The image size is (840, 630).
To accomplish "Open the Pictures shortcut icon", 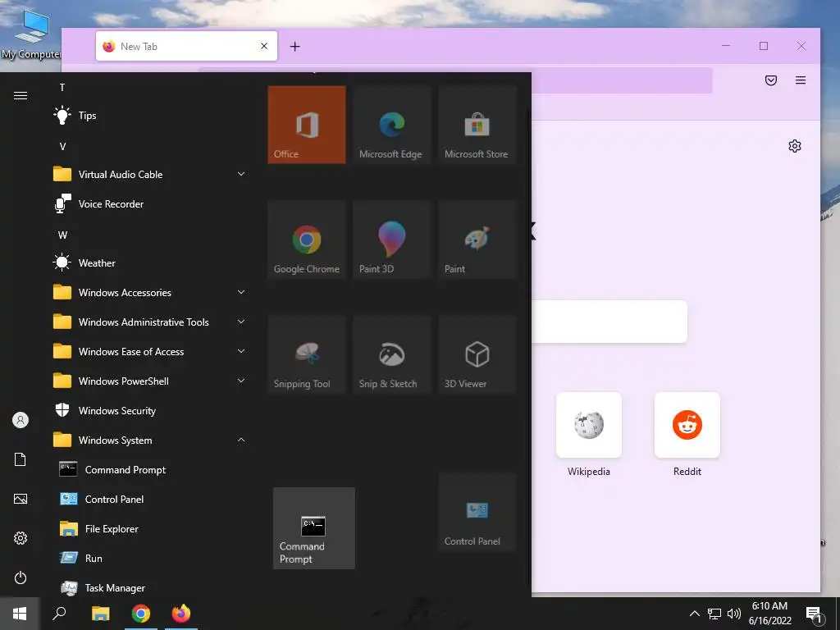I will click(x=21, y=499).
